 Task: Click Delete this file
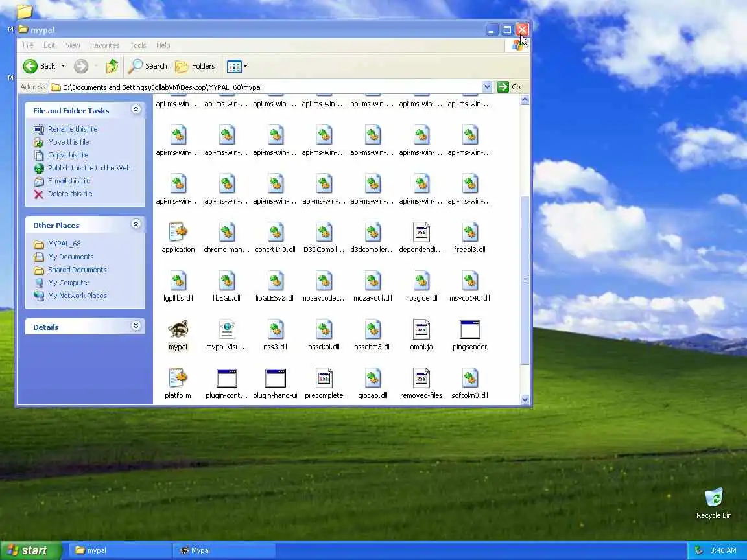click(x=70, y=194)
